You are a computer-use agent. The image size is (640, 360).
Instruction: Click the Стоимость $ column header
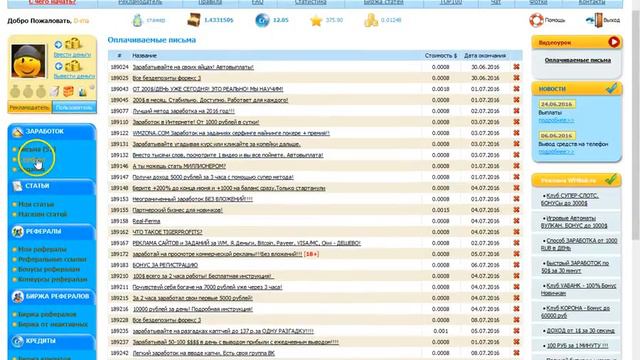pos(440,56)
